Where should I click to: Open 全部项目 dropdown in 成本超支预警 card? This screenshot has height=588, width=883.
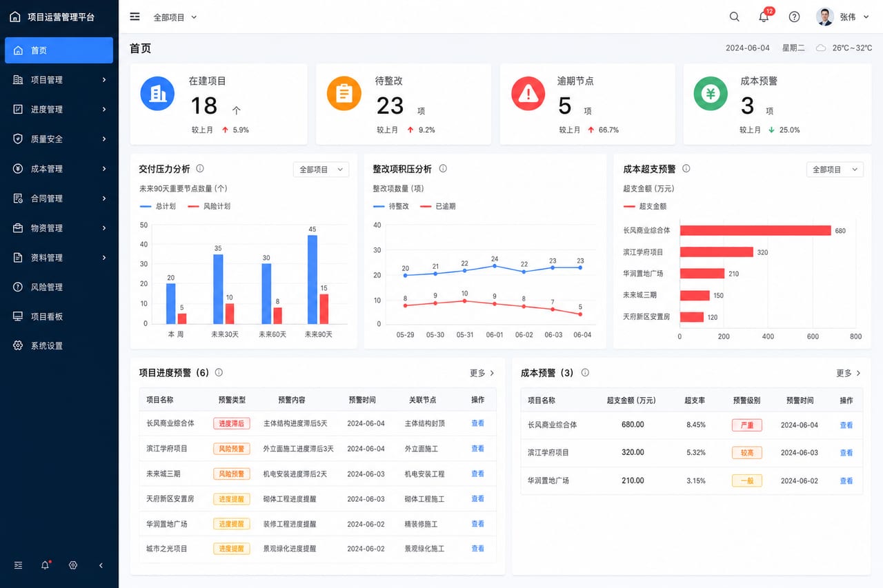click(x=835, y=170)
